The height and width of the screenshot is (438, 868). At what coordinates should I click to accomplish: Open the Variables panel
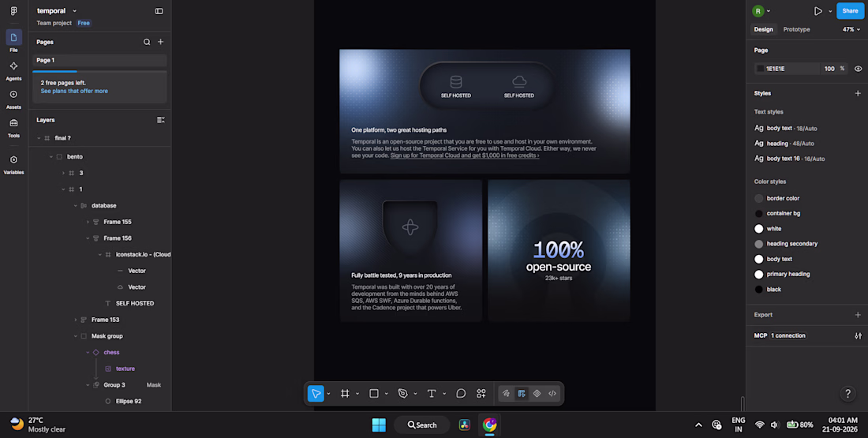(14, 164)
